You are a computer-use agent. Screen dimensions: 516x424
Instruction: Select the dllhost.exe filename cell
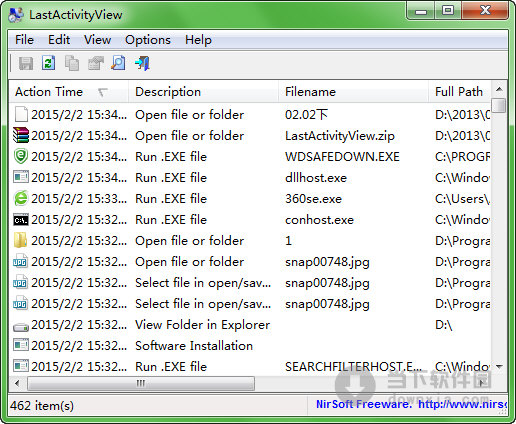316,178
